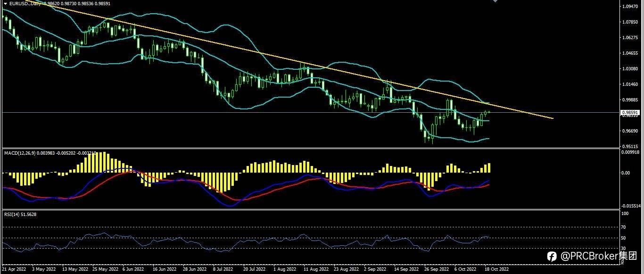644x274 pixels.
Task: Select the current price label 0.98591
Action: coord(630,113)
